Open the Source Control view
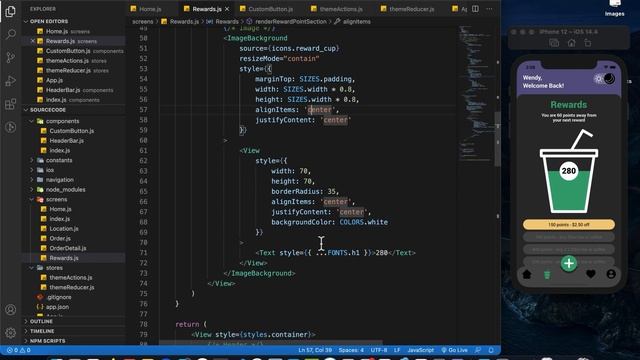This screenshot has width=640, height=360. (x=11, y=58)
